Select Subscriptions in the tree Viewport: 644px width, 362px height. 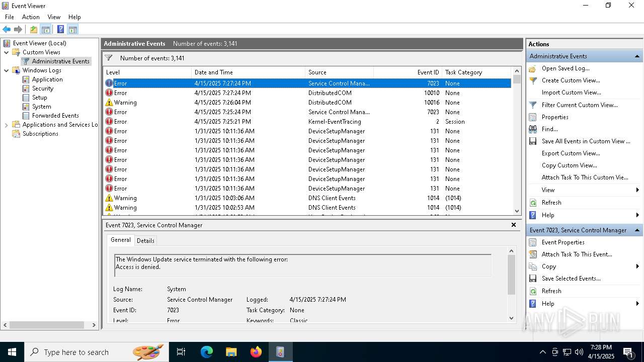40,134
